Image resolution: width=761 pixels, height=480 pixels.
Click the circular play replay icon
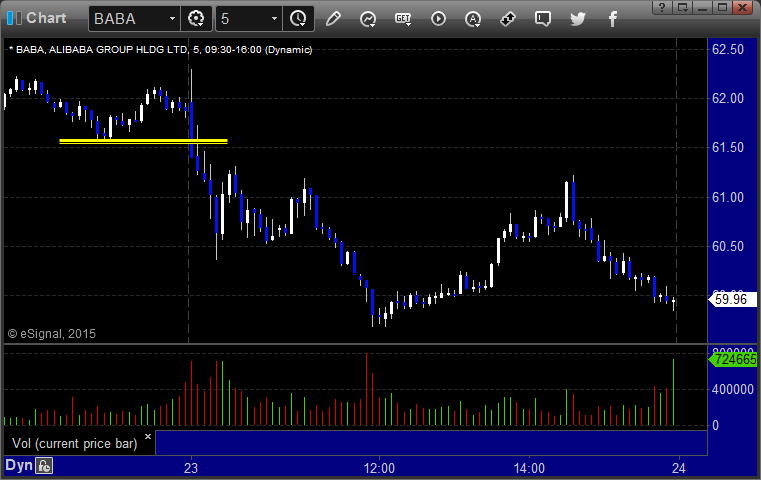pyautogui.click(x=438, y=19)
